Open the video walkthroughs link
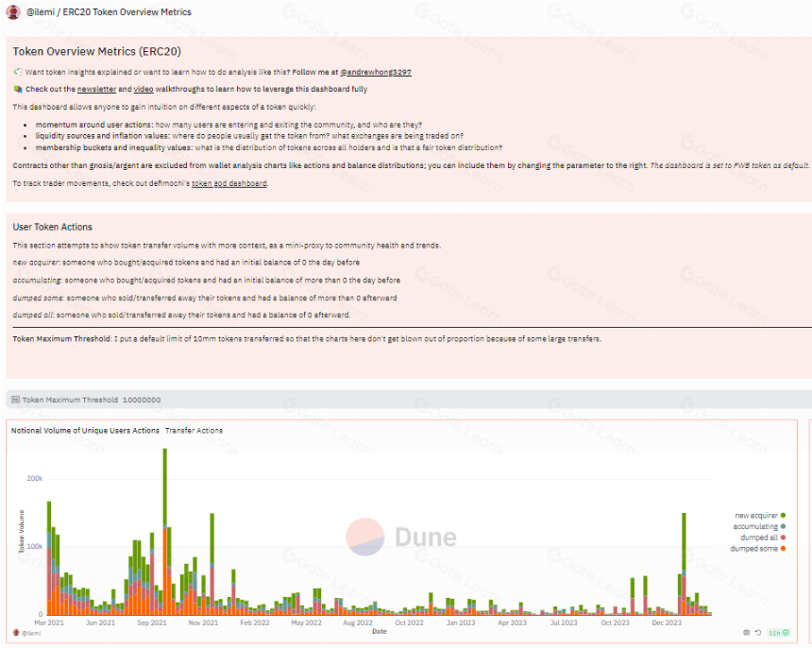 [x=144, y=89]
